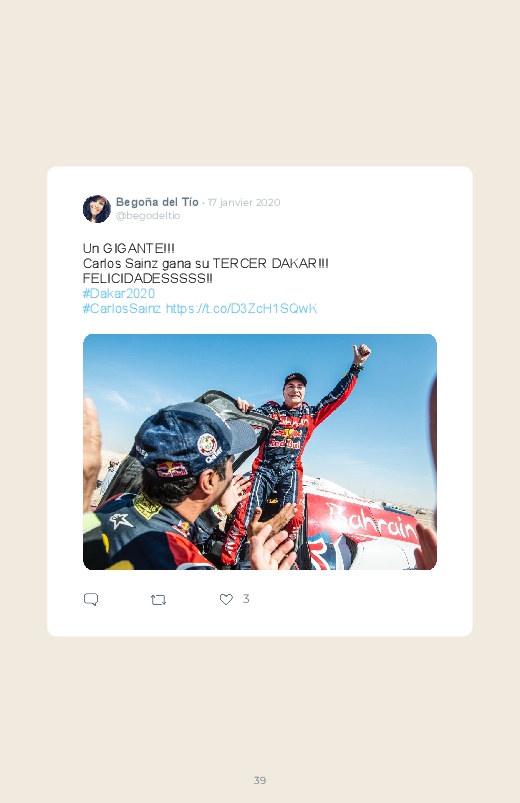Click the Begoña del Tío display name

[157, 202]
